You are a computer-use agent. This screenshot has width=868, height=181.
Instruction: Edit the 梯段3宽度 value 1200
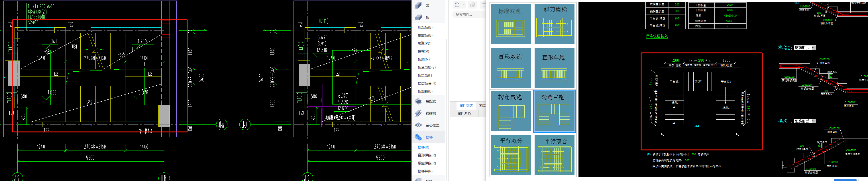pos(726,61)
